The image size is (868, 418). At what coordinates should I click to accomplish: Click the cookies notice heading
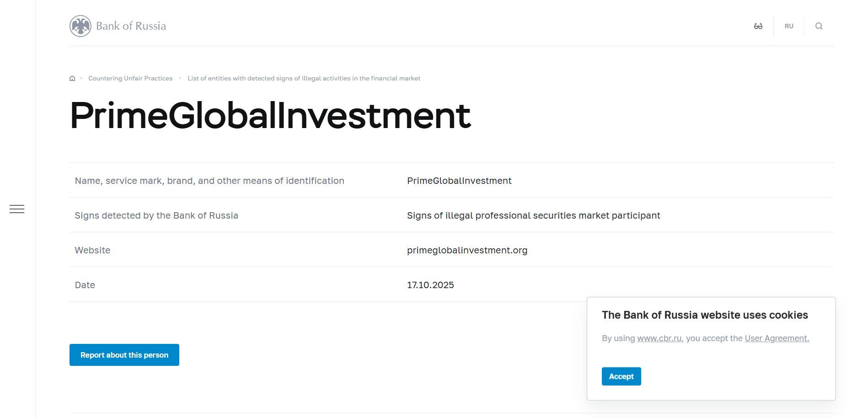(x=704, y=315)
